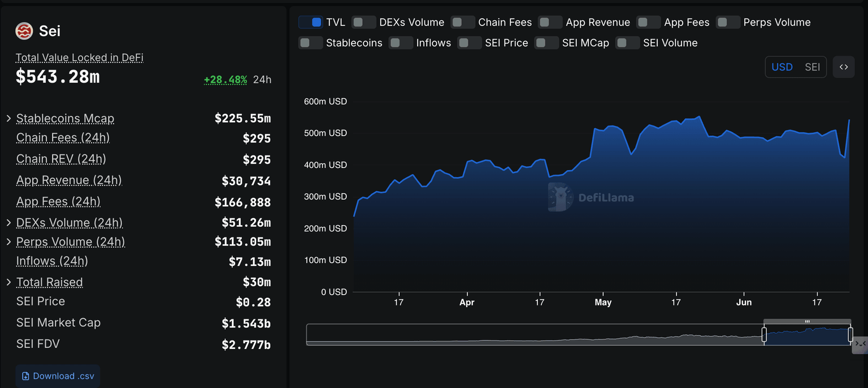Switch chart denomination to SEI
This screenshot has width=868, height=388.
(812, 67)
